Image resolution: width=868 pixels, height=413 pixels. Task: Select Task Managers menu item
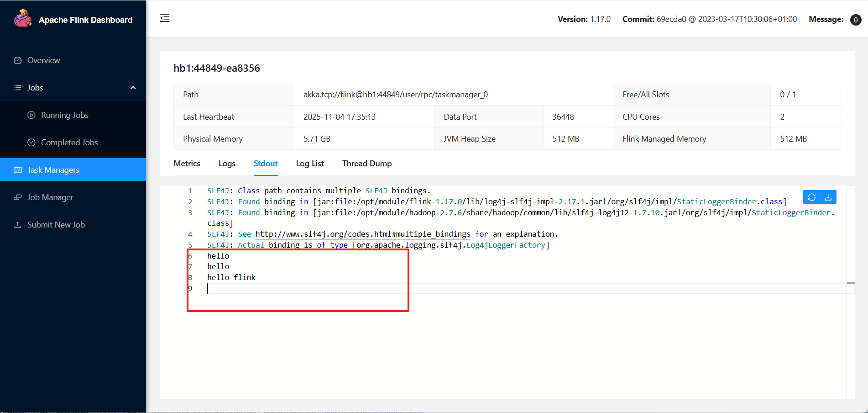73,169
